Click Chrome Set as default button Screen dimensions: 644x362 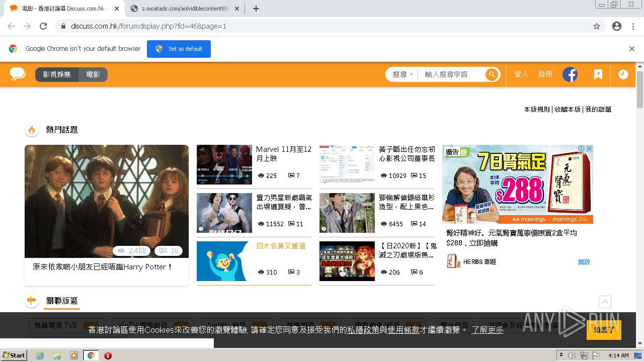pos(179,49)
